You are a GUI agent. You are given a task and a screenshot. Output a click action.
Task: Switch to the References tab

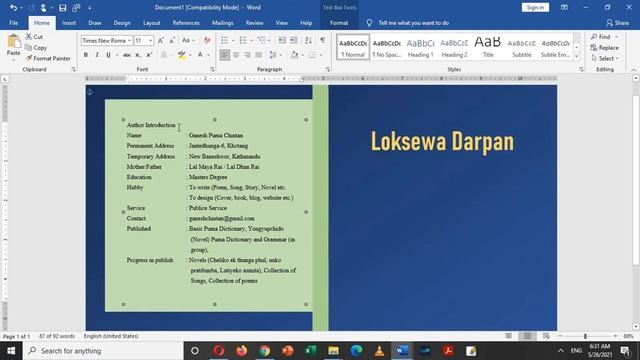186,23
